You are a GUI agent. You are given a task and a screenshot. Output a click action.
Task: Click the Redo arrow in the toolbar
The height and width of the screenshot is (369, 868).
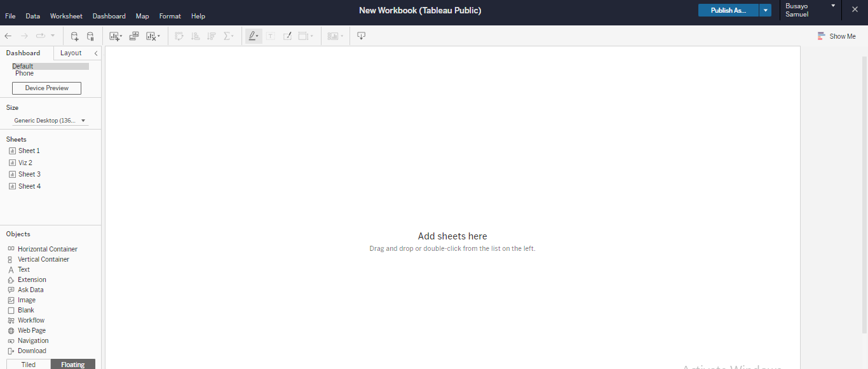pos(24,36)
